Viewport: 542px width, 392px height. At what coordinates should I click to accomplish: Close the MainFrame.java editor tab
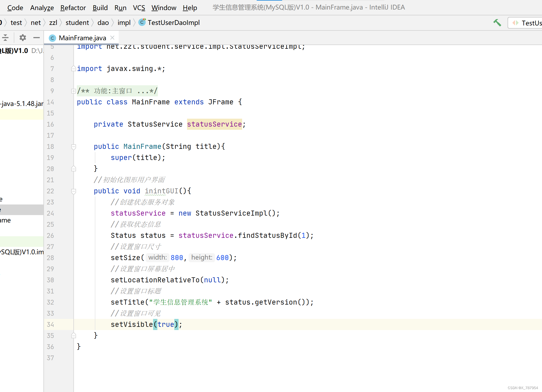[x=112, y=38]
